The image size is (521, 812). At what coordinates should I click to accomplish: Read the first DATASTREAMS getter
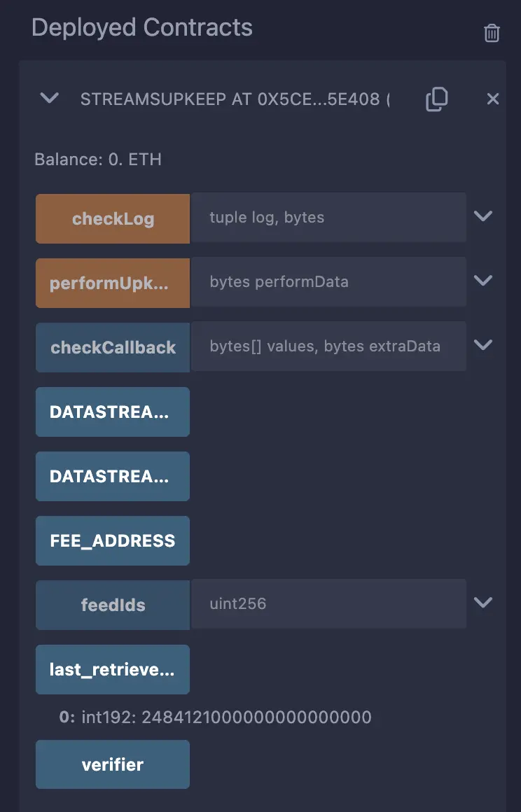point(112,412)
